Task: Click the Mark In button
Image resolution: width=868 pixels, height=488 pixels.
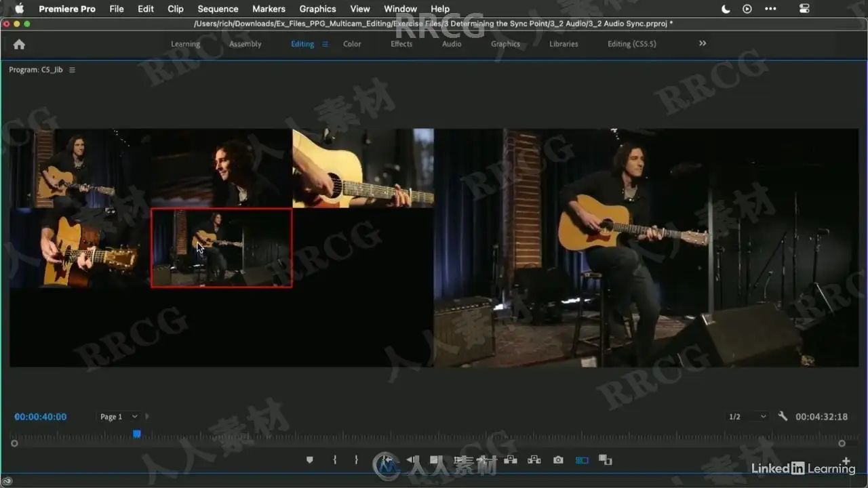Action: pos(335,460)
